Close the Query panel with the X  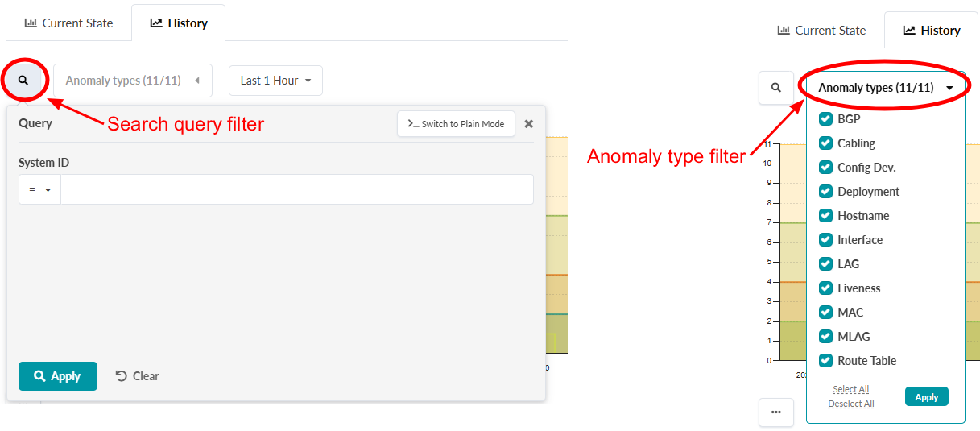pos(529,124)
